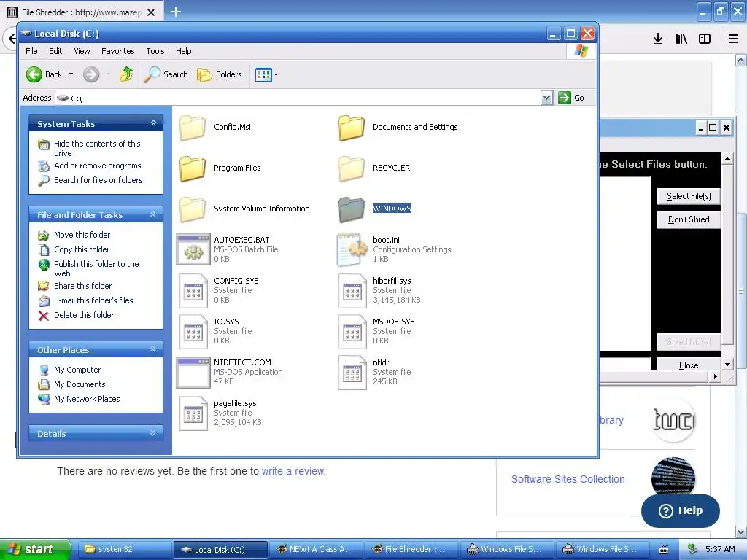
Task: Open the Help menu
Action: point(183,51)
